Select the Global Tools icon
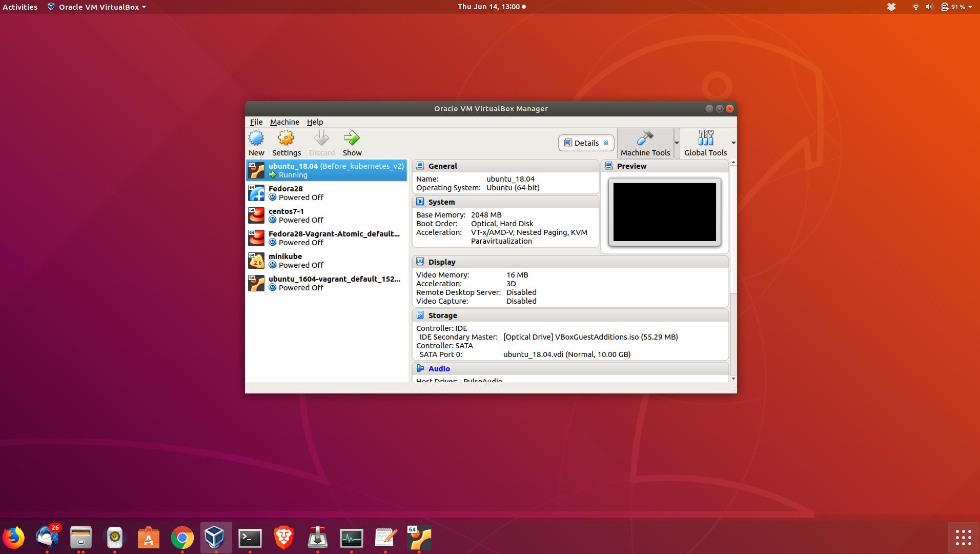Image resolution: width=980 pixels, height=554 pixels. pyautogui.click(x=705, y=138)
